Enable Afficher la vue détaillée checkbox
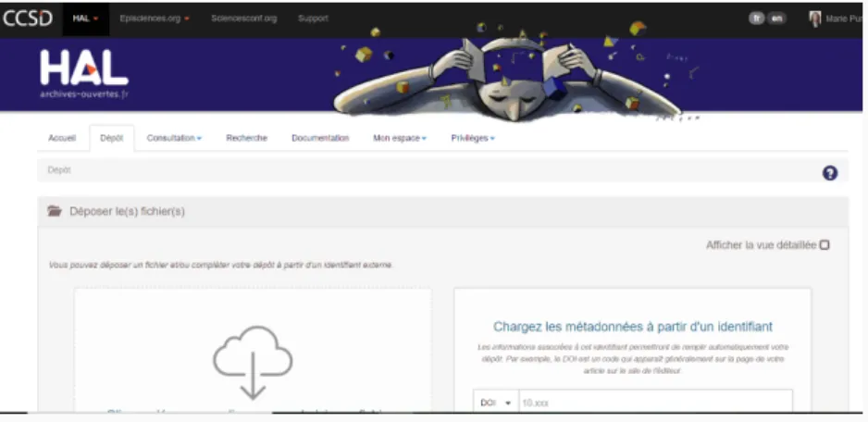 (825, 245)
